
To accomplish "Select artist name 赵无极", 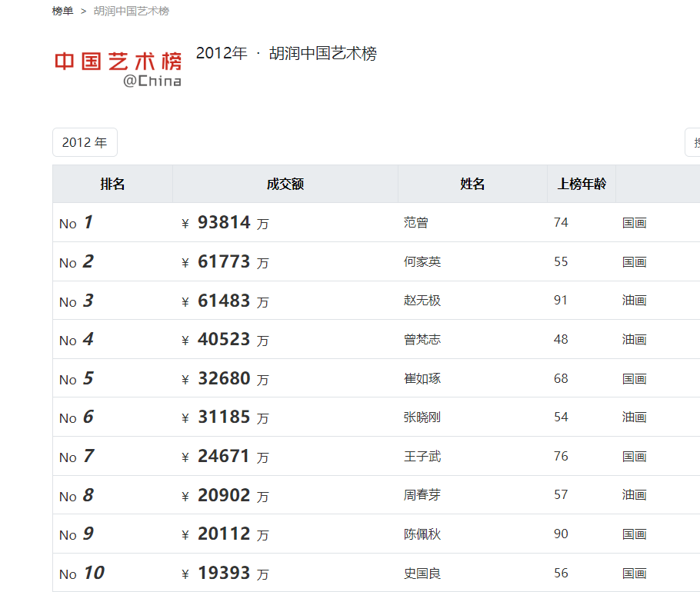I will point(422,301).
